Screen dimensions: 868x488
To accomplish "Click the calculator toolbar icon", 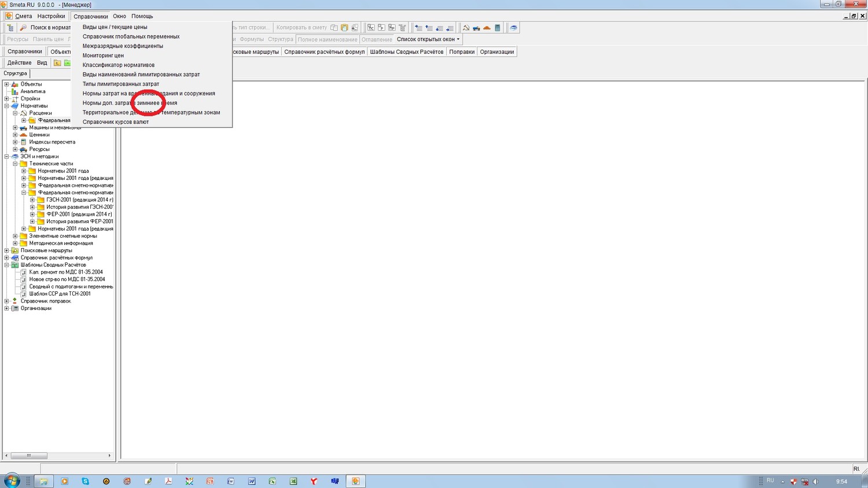I will [x=497, y=28].
